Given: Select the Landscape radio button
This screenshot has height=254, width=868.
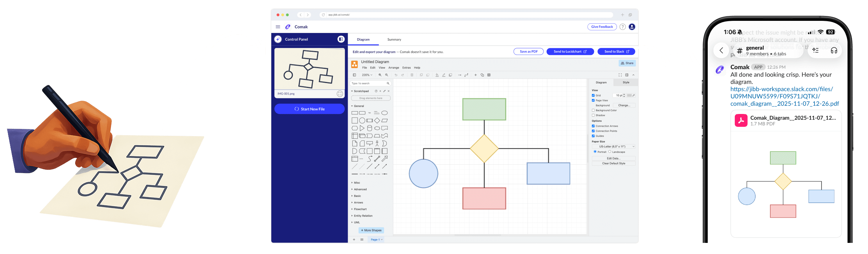Looking at the screenshot, I should coord(610,152).
